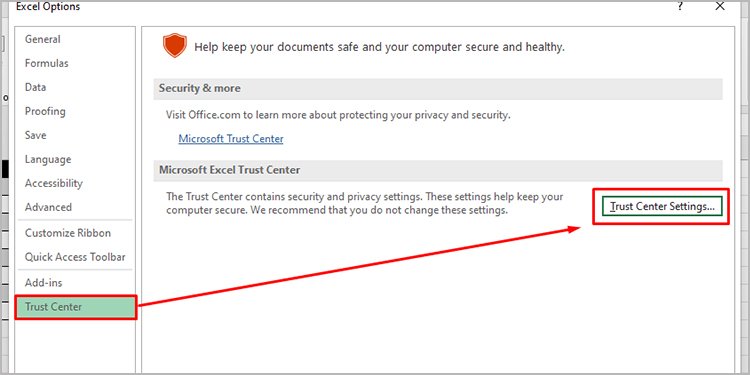Go to the Add-ins category
The image size is (750, 375).
(44, 283)
